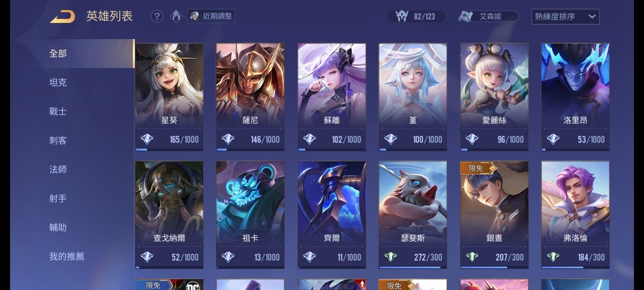Tap the golden back arrow icon
This screenshot has height=290, width=644.
63,17
